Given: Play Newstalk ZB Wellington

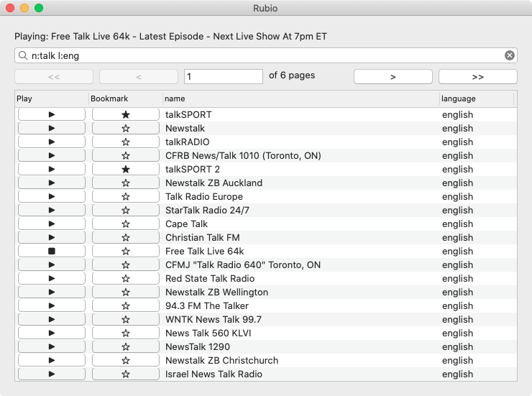Looking at the screenshot, I should [x=52, y=292].
